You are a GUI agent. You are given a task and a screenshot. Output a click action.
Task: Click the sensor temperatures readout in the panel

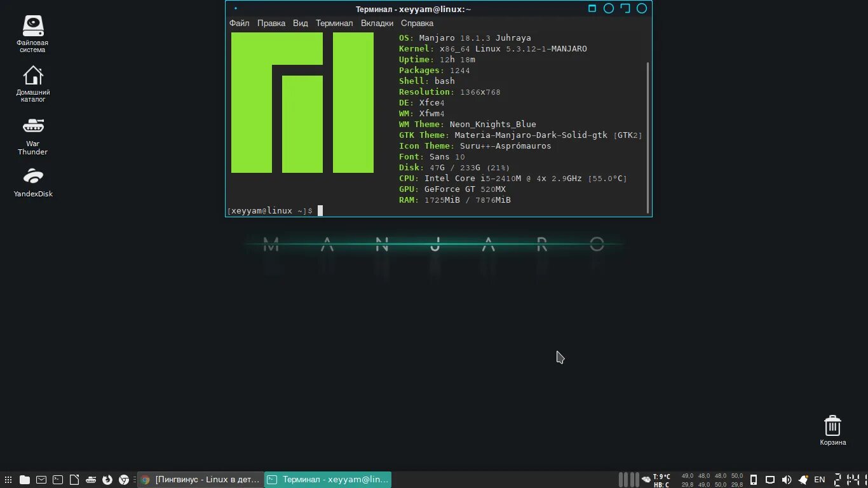click(712, 480)
